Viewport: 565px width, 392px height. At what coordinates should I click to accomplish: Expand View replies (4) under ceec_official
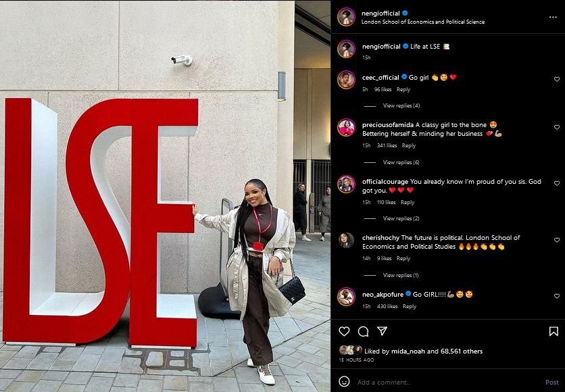pyautogui.click(x=401, y=105)
